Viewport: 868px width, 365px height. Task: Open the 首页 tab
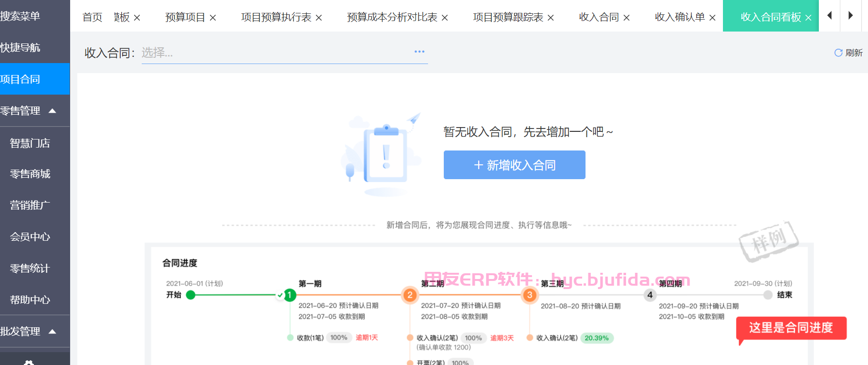[92, 17]
